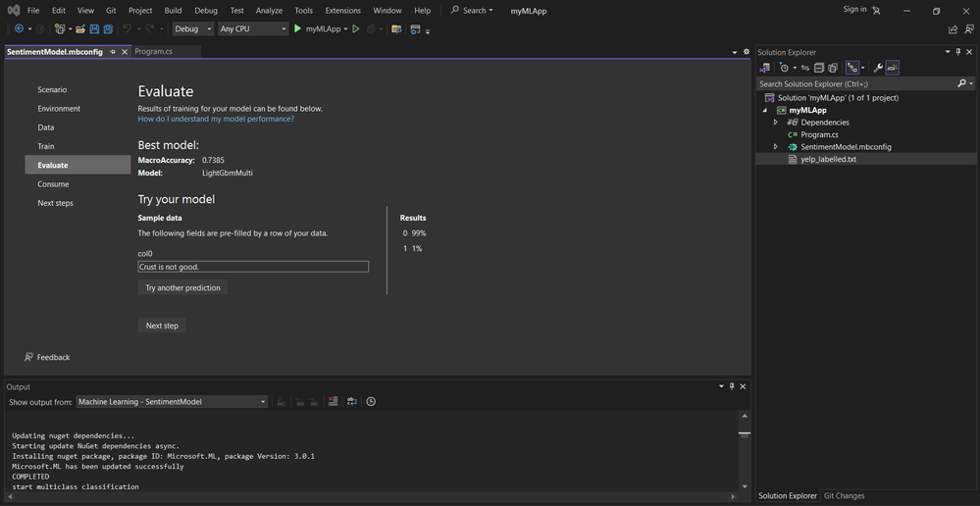Open the myMLApp startup project dropdown arrow
980x506 pixels.
(x=345, y=29)
